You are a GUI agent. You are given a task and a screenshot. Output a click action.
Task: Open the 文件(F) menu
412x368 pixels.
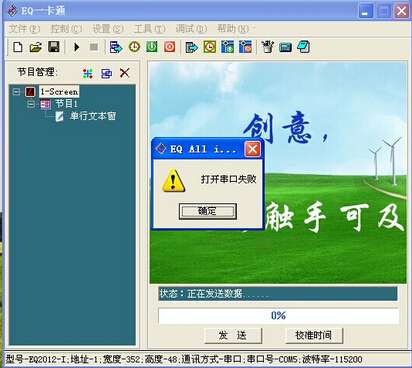point(24,29)
